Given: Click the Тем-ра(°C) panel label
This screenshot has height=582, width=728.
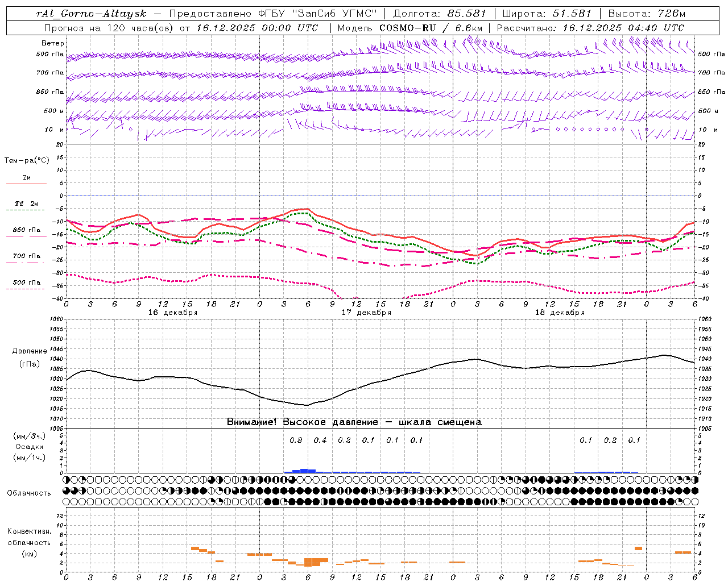Looking at the screenshot, I should coord(27,161).
